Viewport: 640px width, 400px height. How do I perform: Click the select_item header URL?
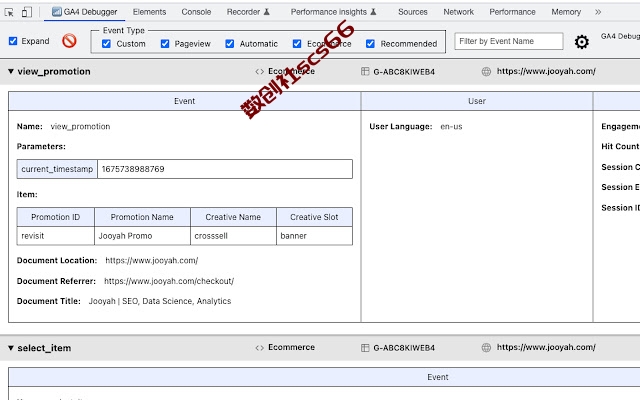tap(546, 347)
